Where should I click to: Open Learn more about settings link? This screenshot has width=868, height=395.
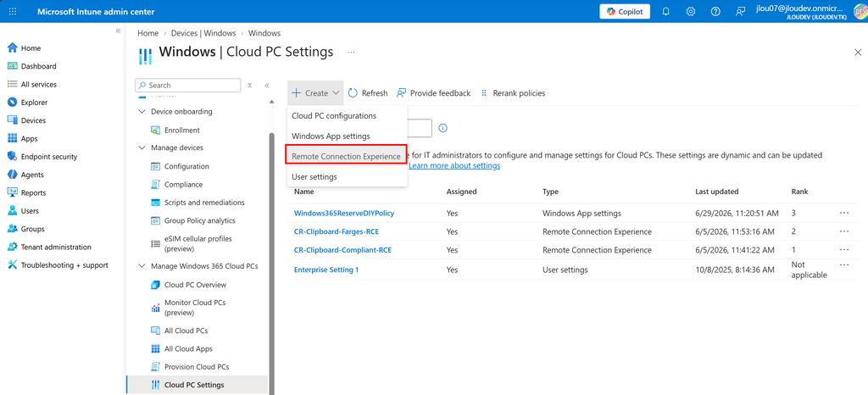pyautogui.click(x=454, y=165)
